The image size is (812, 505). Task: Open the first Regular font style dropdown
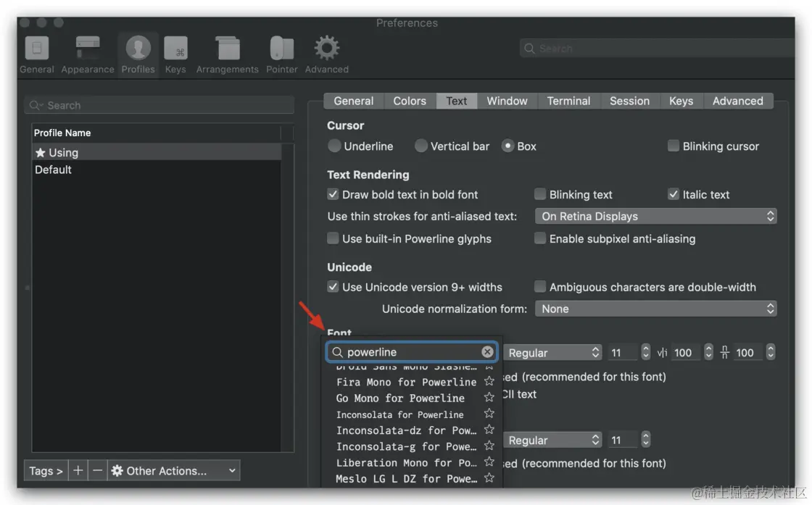552,352
